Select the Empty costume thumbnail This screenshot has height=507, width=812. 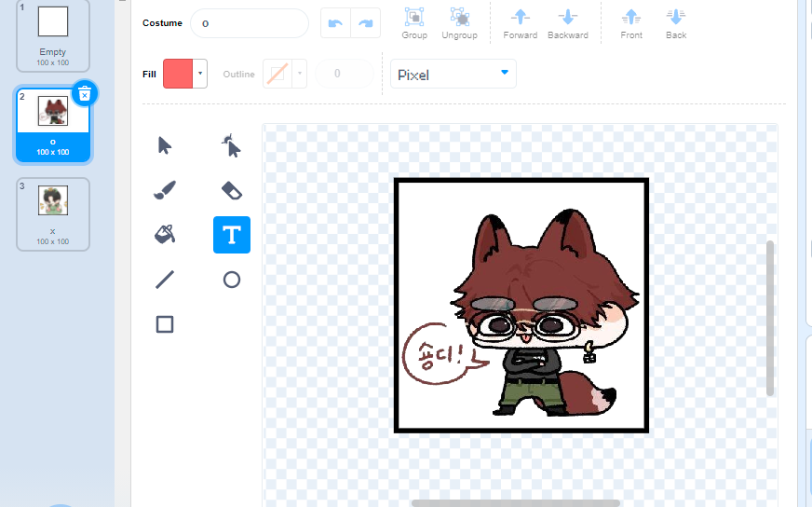pyautogui.click(x=53, y=36)
